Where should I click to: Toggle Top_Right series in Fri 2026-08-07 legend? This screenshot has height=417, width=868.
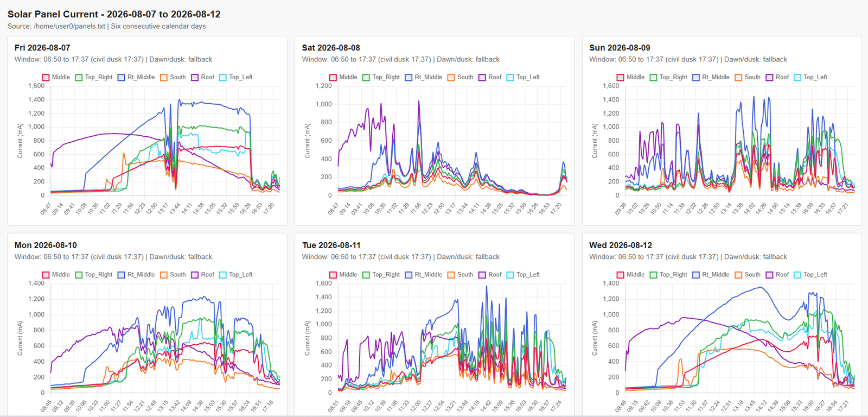point(93,77)
